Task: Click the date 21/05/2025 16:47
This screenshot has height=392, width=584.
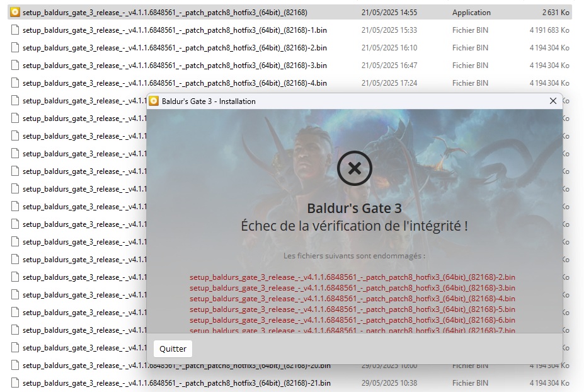Action: coord(389,65)
